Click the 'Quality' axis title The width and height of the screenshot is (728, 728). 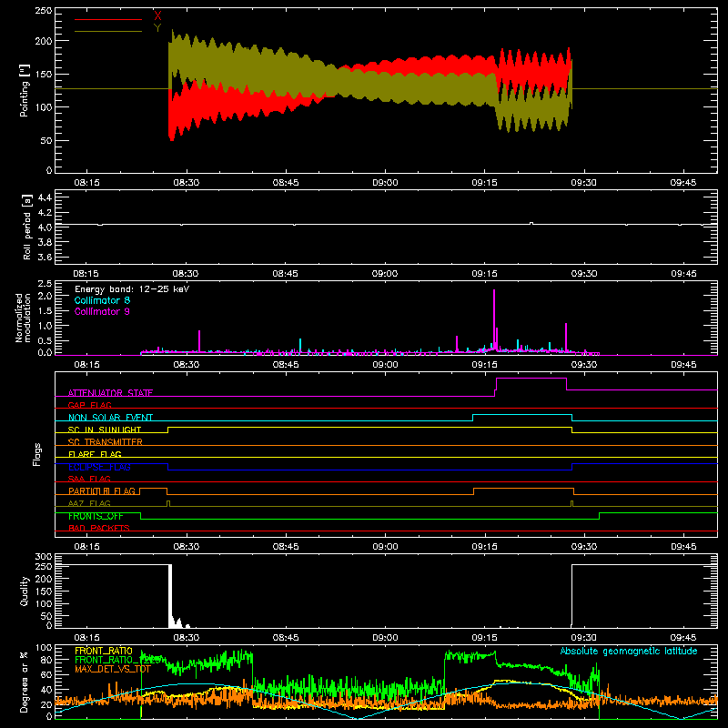point(25,591)
